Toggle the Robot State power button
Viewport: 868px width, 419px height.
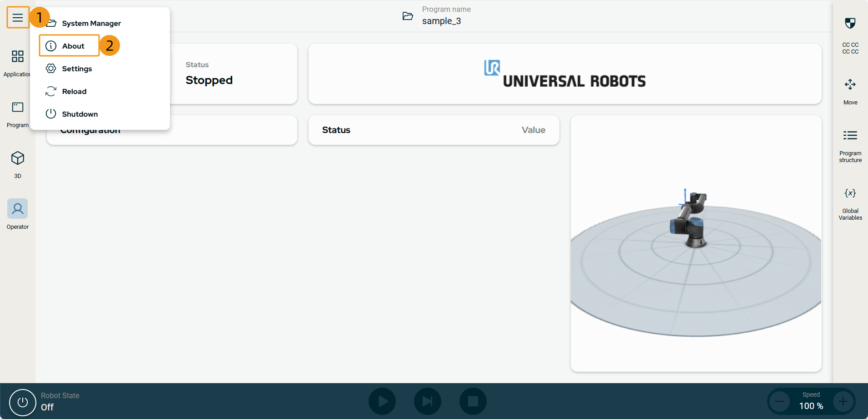[x=23, y=402]
